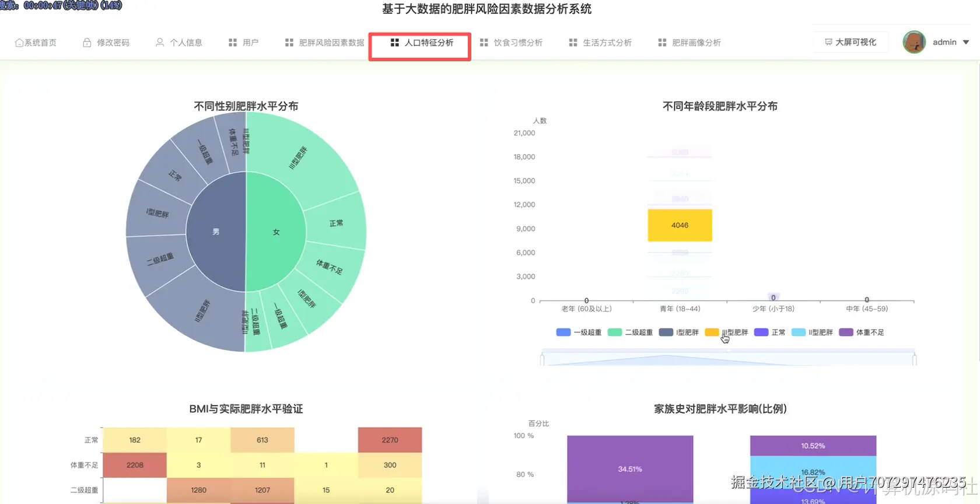The width and height of the screenshot is (980, 504).
Task: Go to 肥胖画像分析 page
Action: point(689,43)
